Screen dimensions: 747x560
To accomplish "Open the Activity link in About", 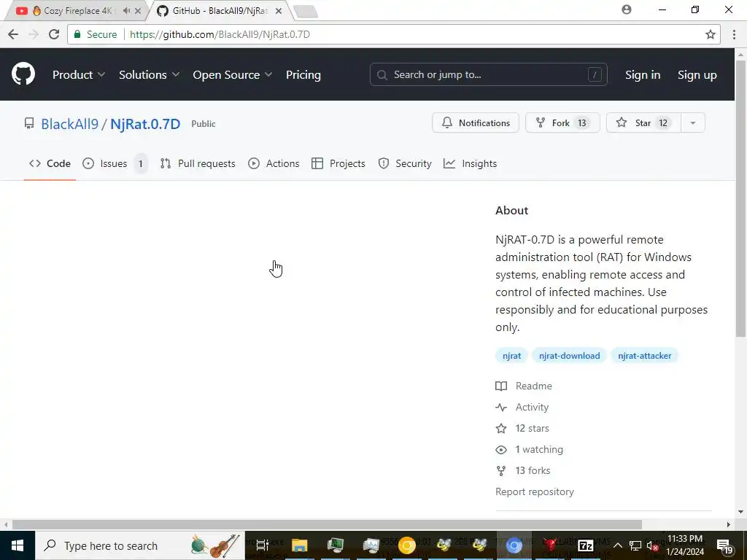I will 522,407.
